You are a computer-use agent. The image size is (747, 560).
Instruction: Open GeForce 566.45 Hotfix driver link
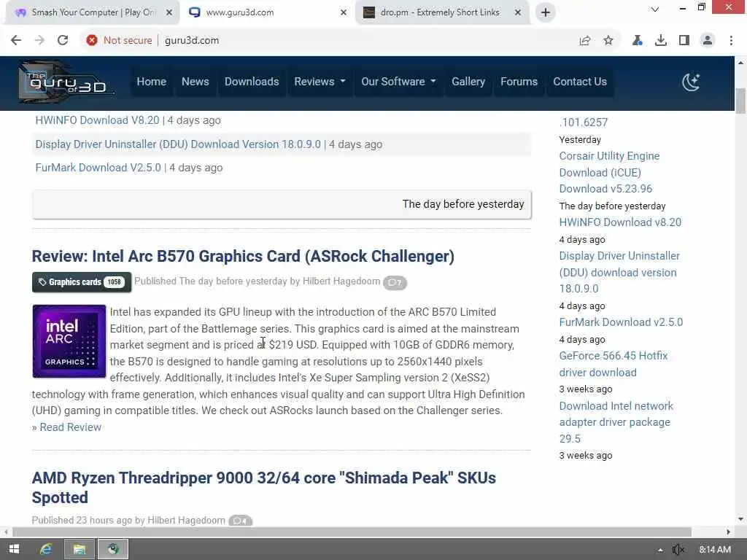pos(614,365)
